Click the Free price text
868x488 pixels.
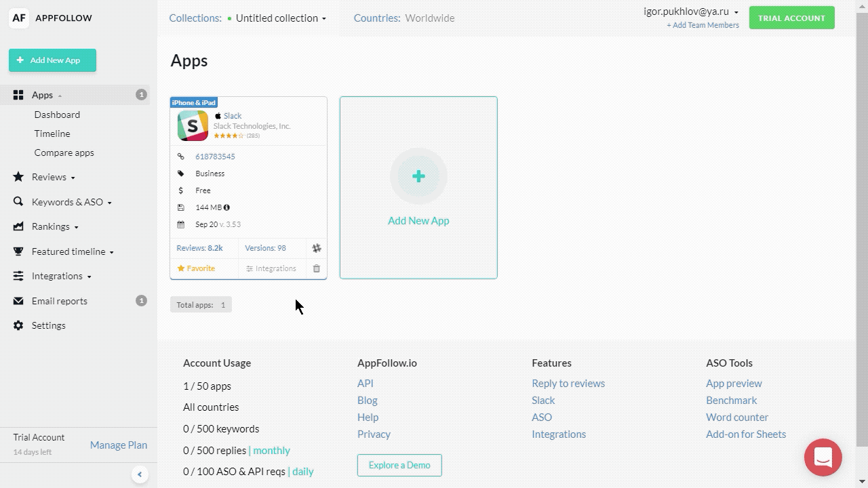tap(203, 190)
